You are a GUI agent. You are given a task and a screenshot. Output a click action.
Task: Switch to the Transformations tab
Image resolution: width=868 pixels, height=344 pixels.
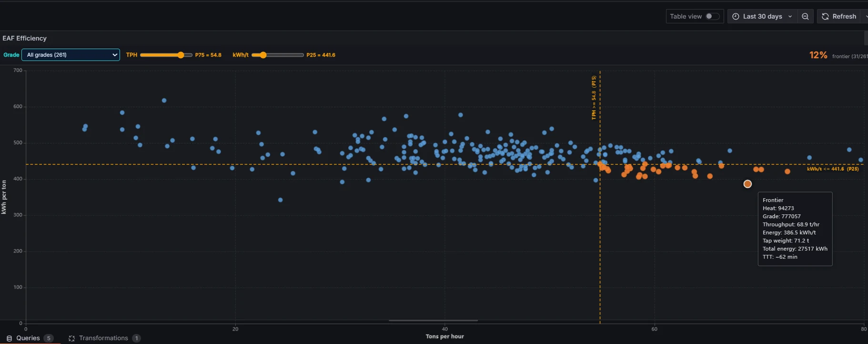tap(103, 338)
